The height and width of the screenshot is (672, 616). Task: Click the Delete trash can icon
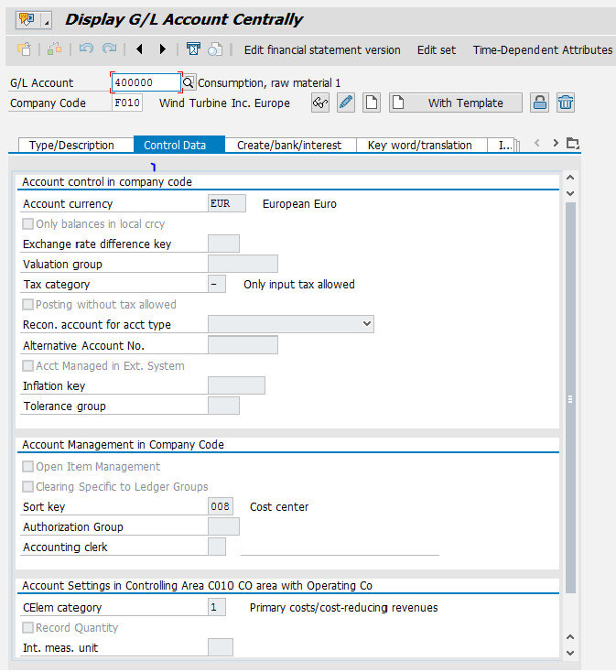click(x=566, y=103)
